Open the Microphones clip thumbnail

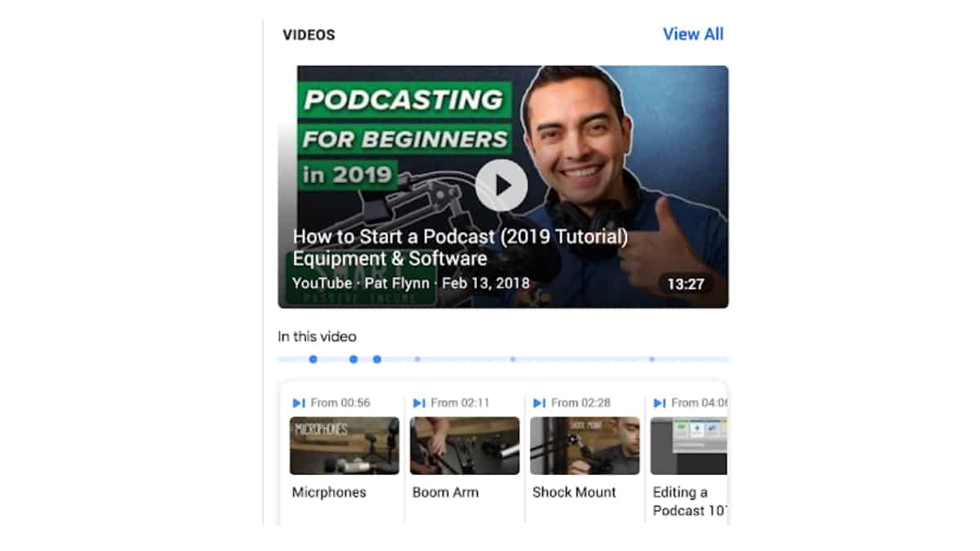click(x=345, y=446)
